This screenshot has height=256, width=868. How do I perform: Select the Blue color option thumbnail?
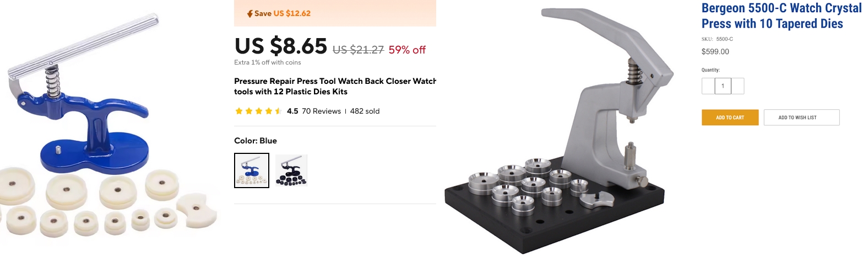pos(252,170)
